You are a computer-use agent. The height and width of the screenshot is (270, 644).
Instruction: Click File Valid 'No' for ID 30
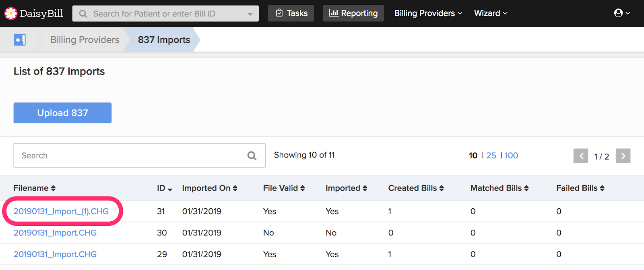[268, 233]
